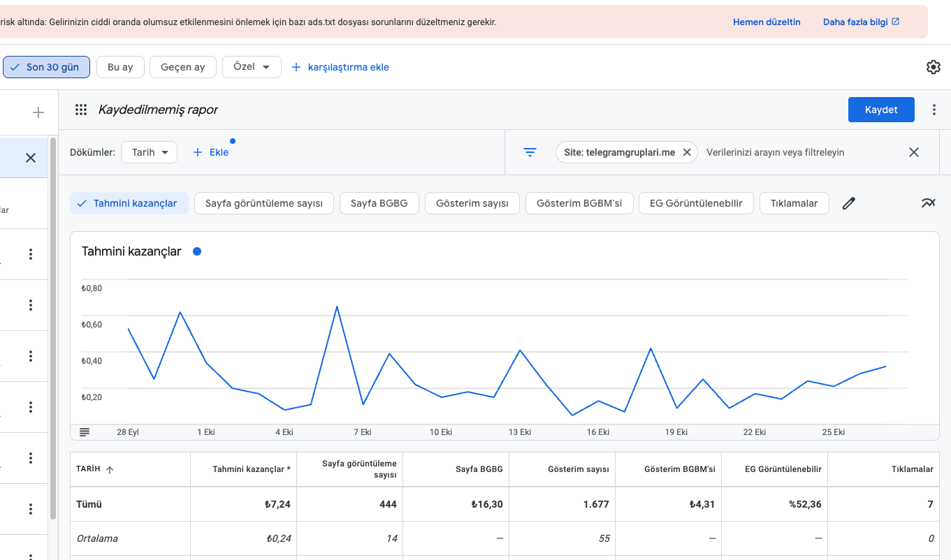Screen dimensions: 951x560
Task: Open the Tarih breakdown dropdown
Action: (150, 152)
